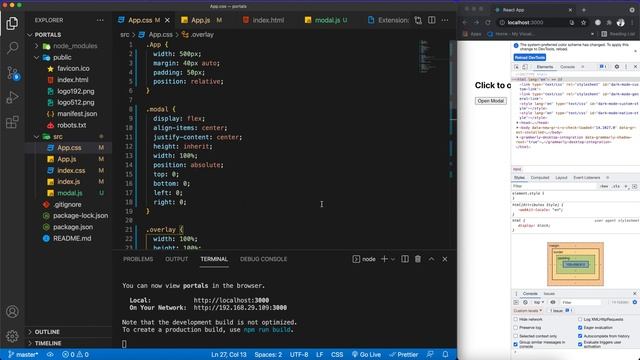Open README.md in file explorer
The height and width of the screenshot is (360, 640).
pos(72,238)
